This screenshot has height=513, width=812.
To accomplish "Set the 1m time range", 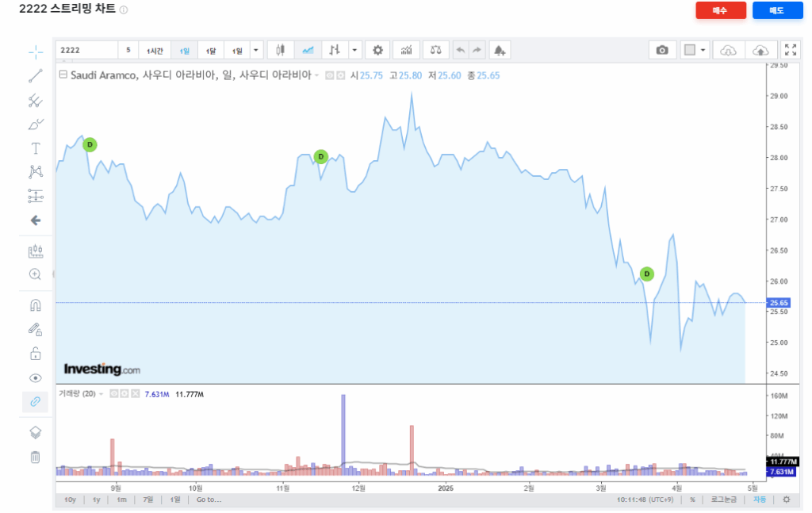I will pyautogui.click(x=121, y=500).
